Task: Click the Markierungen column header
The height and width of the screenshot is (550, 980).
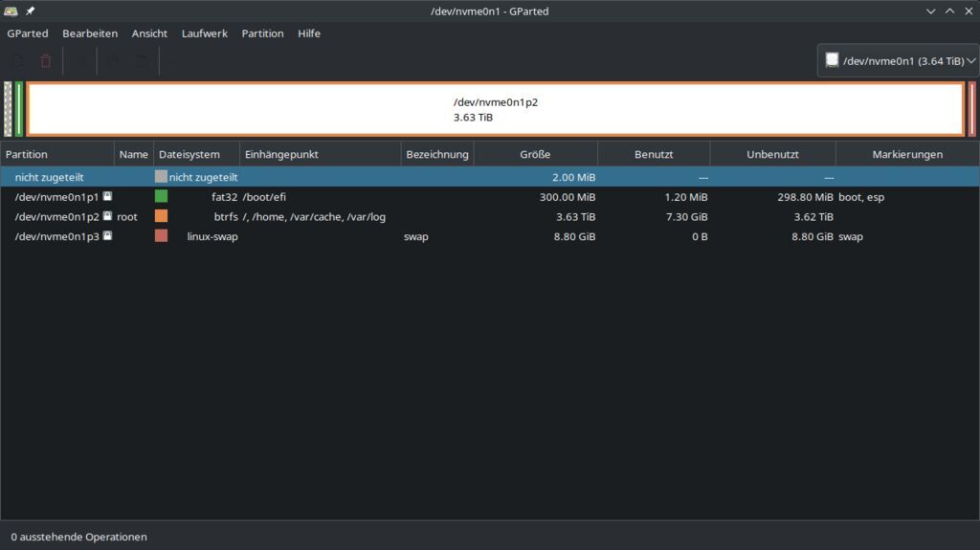Action: 906,154
